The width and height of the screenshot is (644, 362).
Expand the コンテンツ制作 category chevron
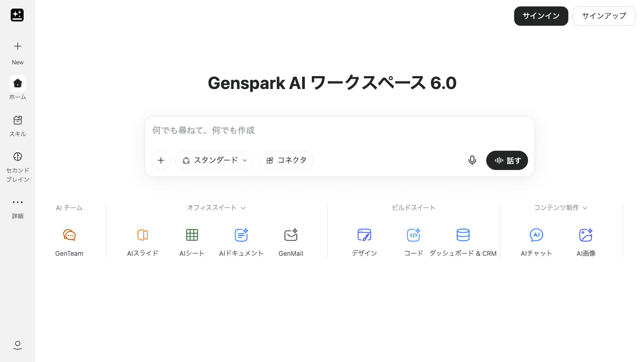pyautogui.click(x=585, y=208)
